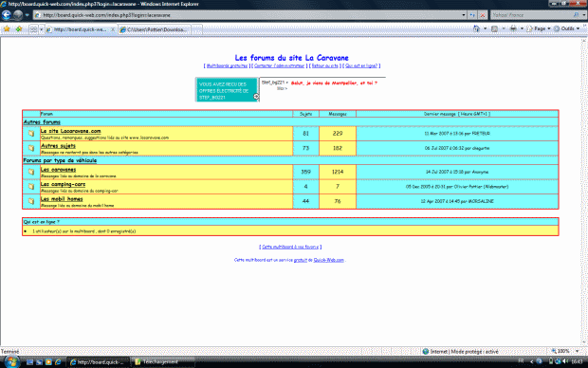The height and width of the screenshot is (368, 588).
Task: Click the search magnifier icon
Action: tap(576, 15)
